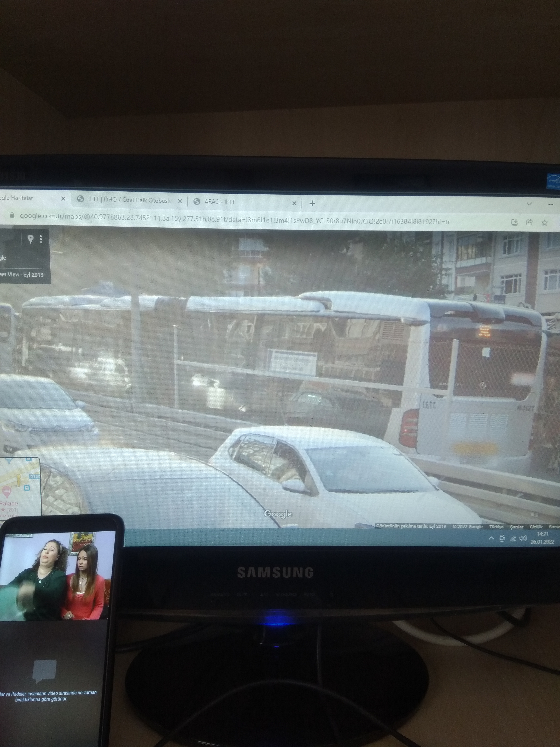Open the Wi-Fi network icon in tray
The height and width of the screenshot is (747, 560).
point(513,539)
